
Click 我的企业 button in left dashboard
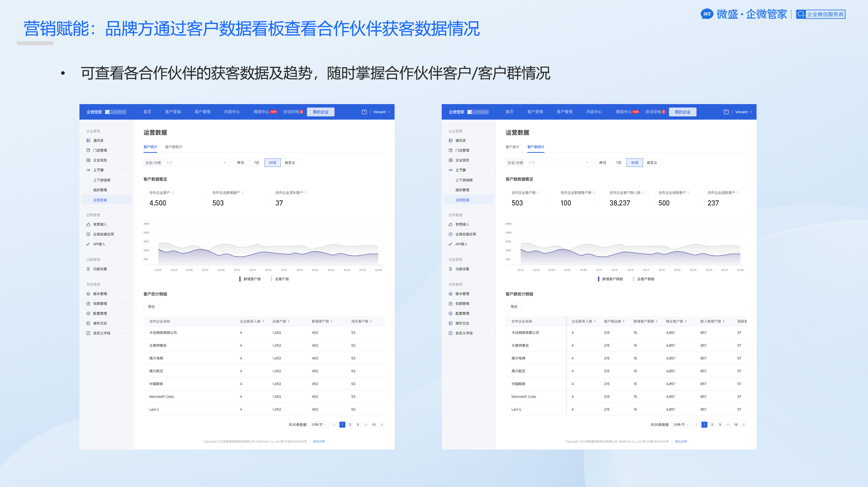pos(320,112)
